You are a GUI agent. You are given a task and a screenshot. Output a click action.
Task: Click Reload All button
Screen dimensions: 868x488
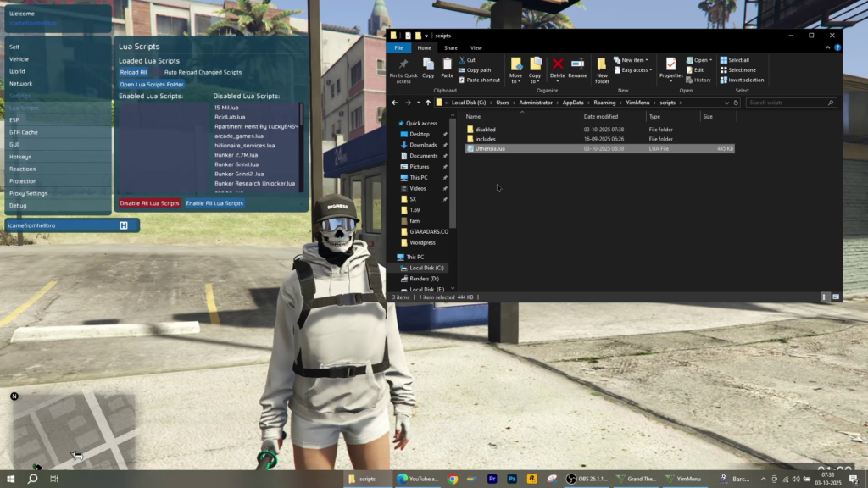pos(133,72)
